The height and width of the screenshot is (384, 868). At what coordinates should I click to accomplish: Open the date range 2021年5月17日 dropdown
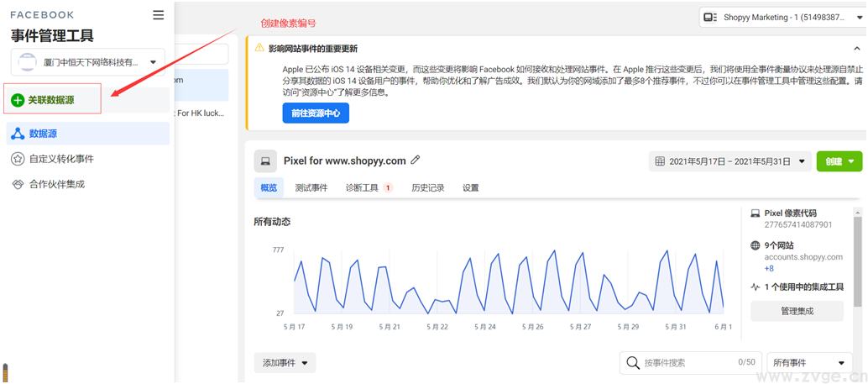click(730, 161)
